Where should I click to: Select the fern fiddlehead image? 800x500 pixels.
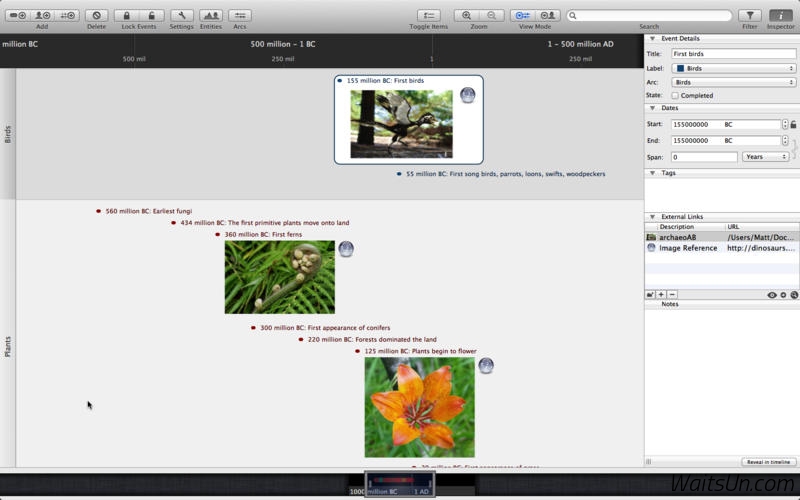pos(280,277)
